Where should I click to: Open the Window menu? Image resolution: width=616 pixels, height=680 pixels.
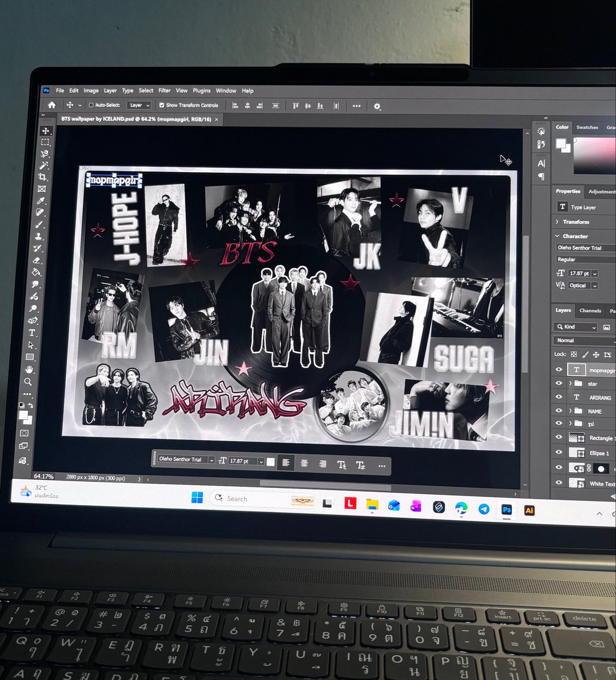pos(226,91)
